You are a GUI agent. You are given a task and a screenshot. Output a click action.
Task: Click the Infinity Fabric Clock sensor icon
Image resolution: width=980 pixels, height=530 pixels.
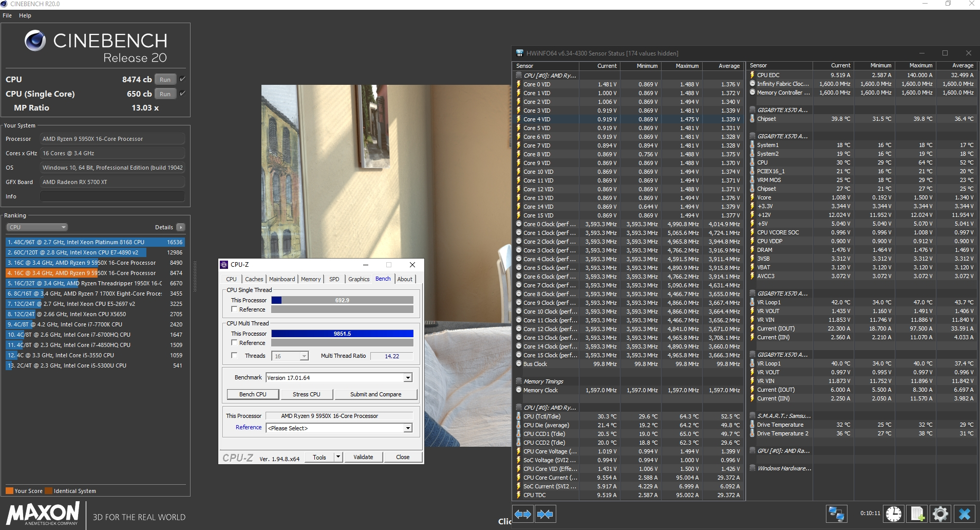752,84
